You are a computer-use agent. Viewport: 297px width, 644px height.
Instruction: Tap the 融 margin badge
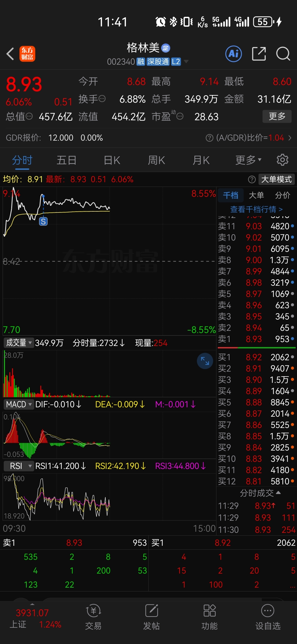point(141,62)
